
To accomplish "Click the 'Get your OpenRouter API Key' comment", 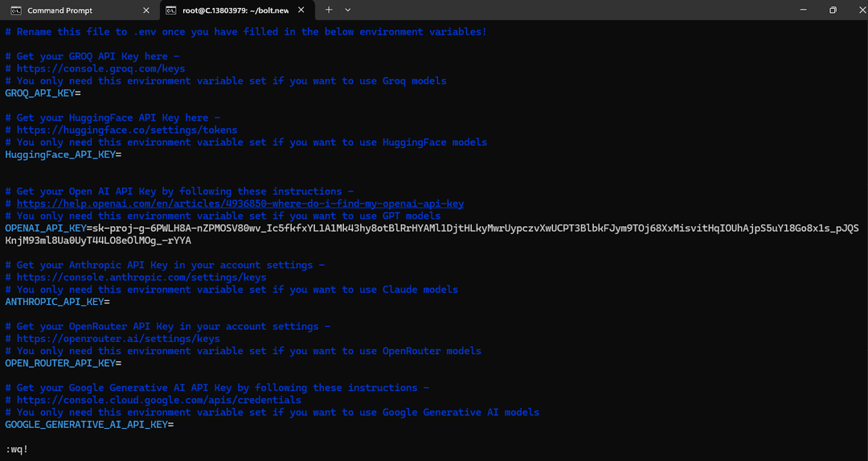I will [168, 327].
